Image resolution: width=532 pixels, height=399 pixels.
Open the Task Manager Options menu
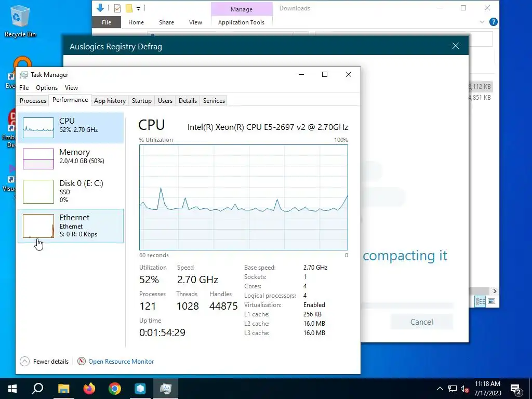tap(47, 87)
